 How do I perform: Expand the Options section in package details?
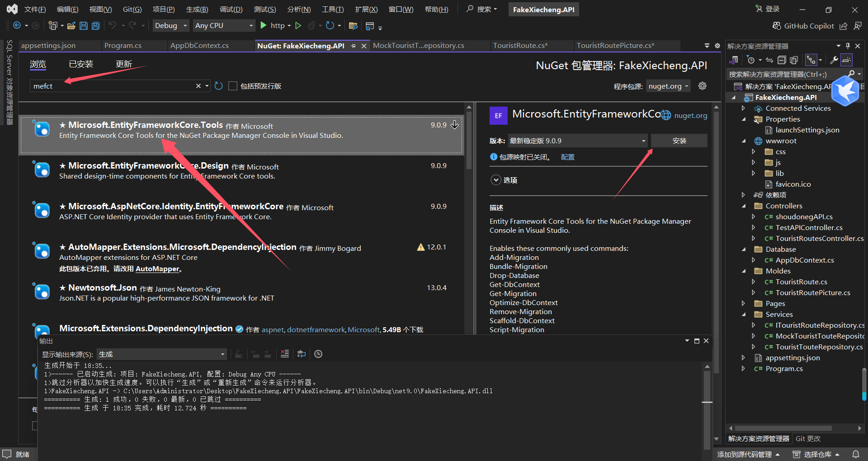pyautogui.click(x=496, y=180)
